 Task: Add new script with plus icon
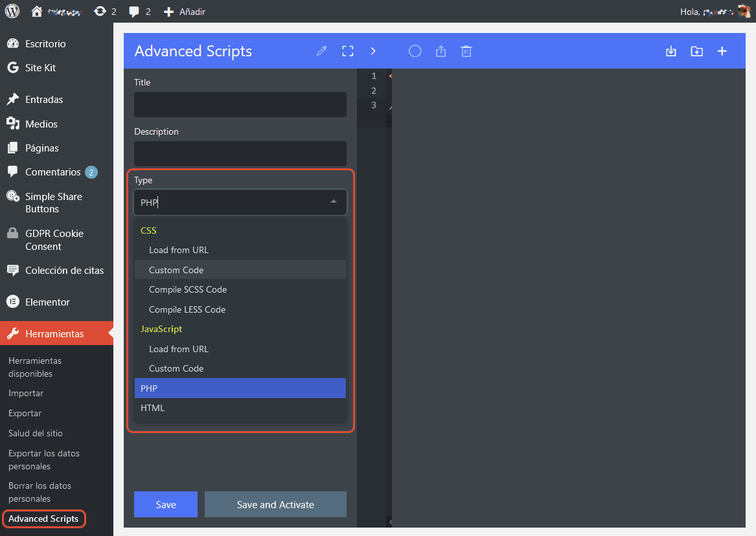tap(722, 51)
